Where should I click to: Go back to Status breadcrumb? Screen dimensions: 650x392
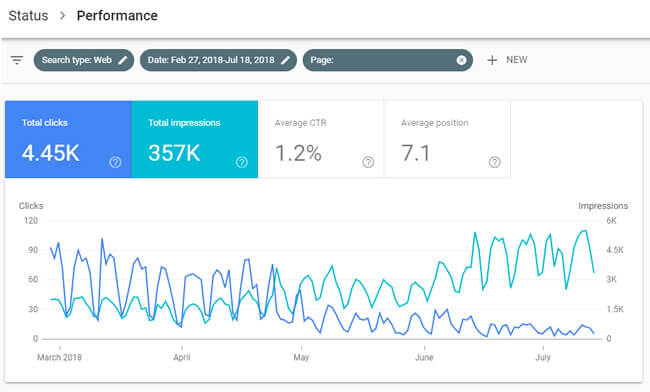click(x=28, y=16)
